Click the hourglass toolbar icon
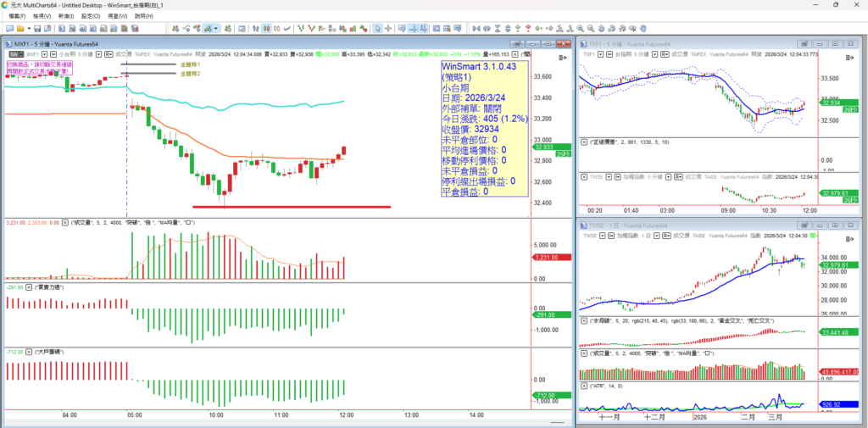Image resolution: width=868 pixels, height=428 pixels. pos(498,28)
